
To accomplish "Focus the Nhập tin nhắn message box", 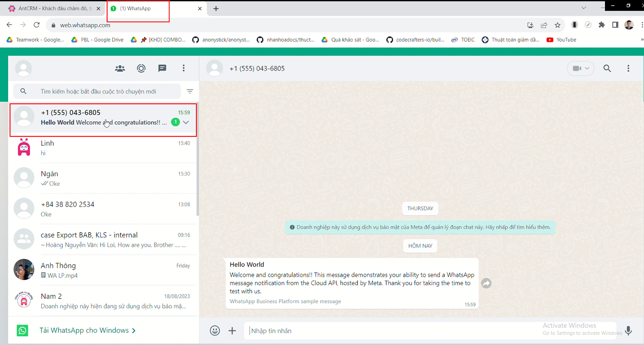I will (430, 331).
